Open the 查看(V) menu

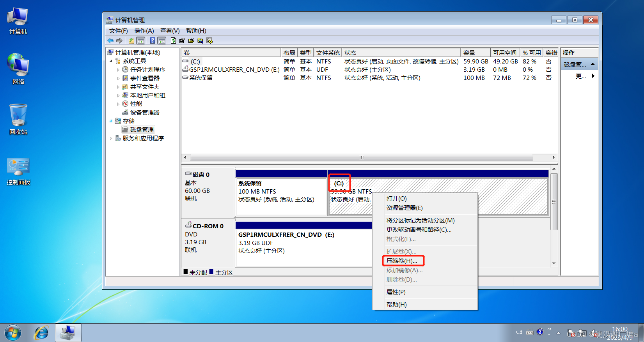click(x=170, y=31)
